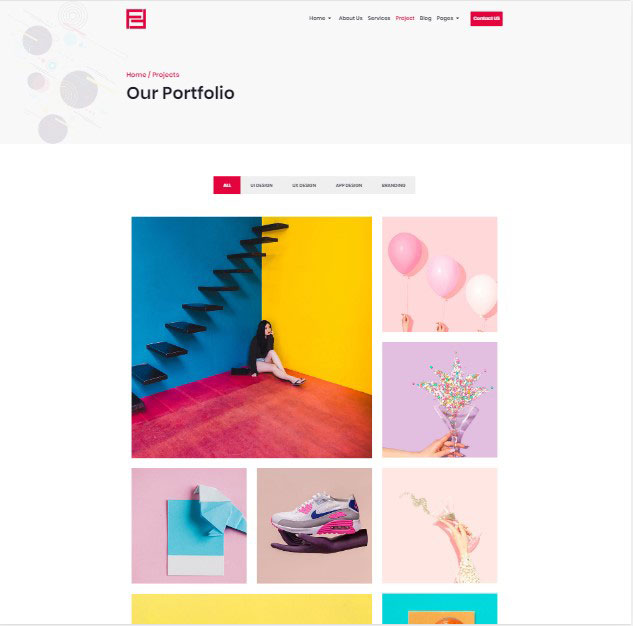Expand the Pages menu dropdown arrow
The image size is (633, 626).
click(x=457, y=18)
